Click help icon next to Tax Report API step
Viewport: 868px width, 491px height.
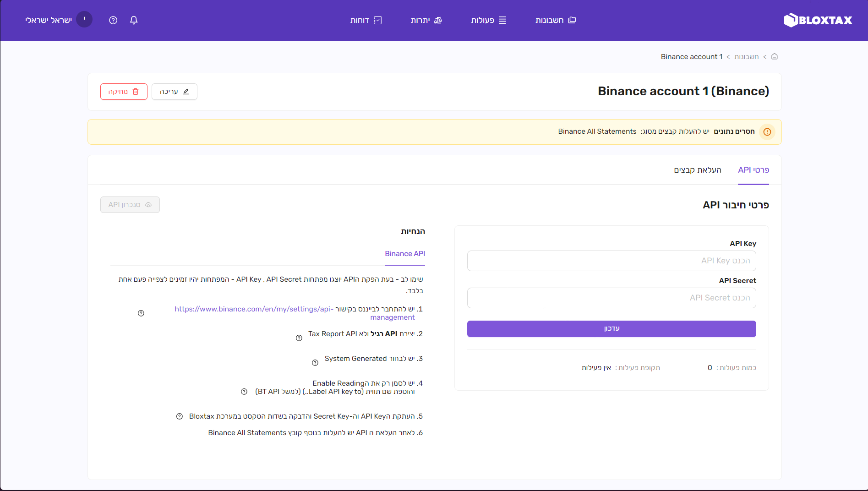pos(299,338)
